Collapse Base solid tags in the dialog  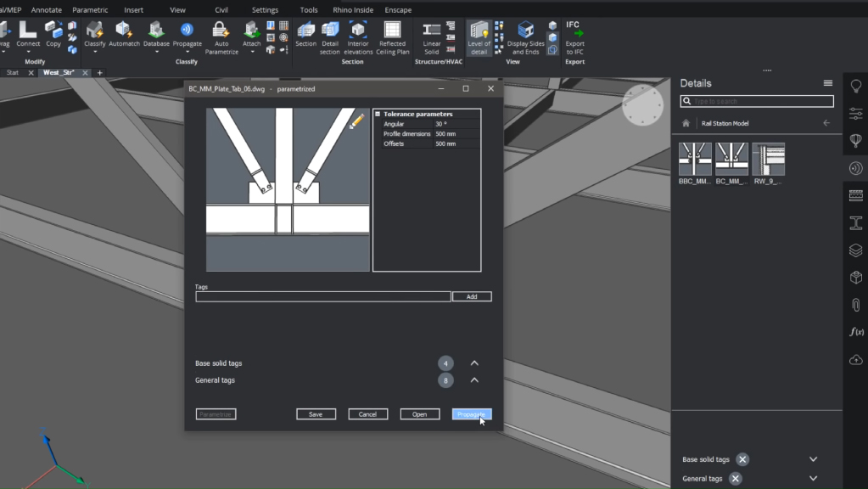[474, 363]
